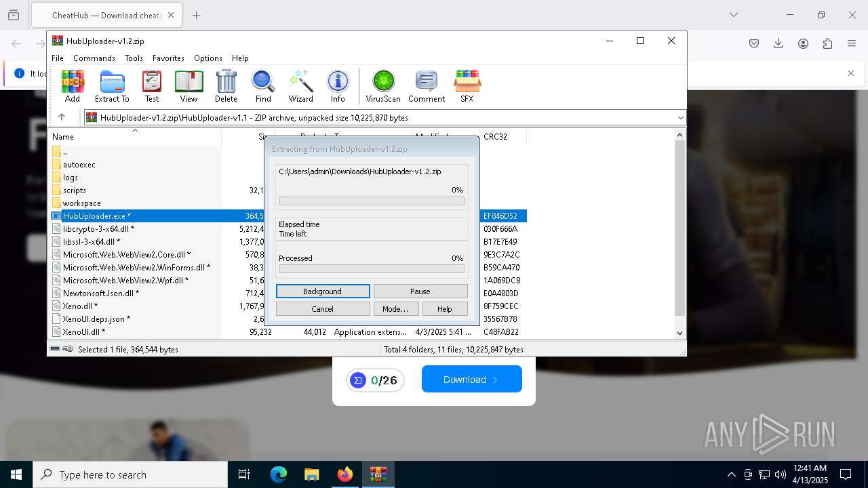The width and height of the screenshot is (868, 488).
Task: Click the WinRAR taskbar icon
Action: [x=378, y=474]
